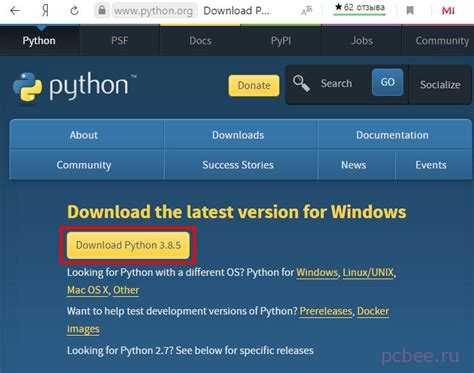Click the padlock site security icon
This screenshot has width=474, height=373.
(x=102, y=11)
